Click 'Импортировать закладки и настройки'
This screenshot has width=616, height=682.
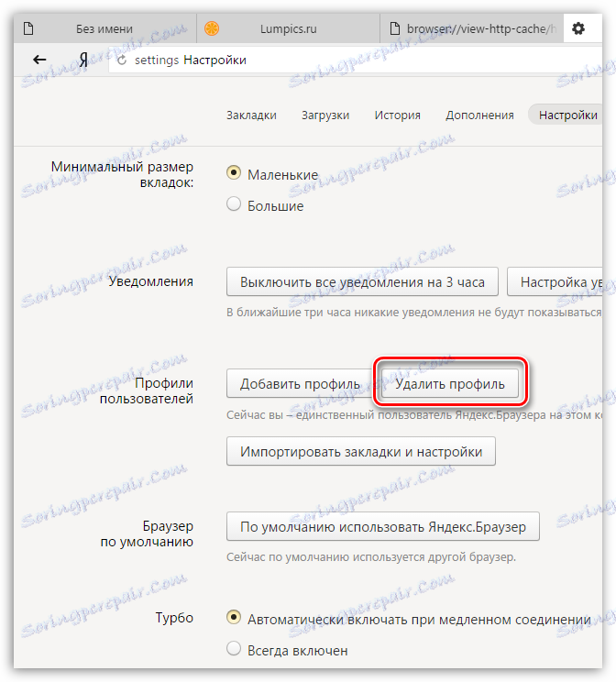click(x=361, y=452)
